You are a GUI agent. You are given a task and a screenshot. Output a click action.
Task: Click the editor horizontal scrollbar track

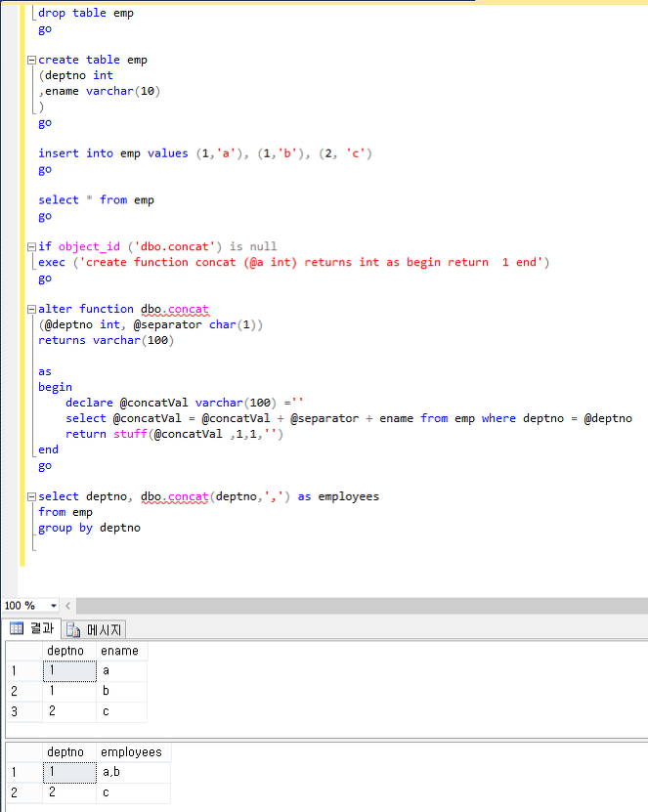[x=362, y=606]
